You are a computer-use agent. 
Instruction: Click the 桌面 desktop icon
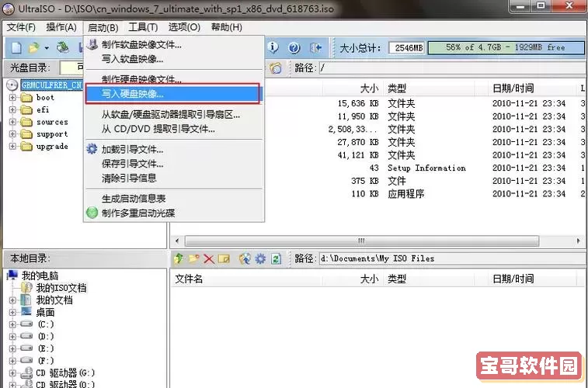point(26,312)
